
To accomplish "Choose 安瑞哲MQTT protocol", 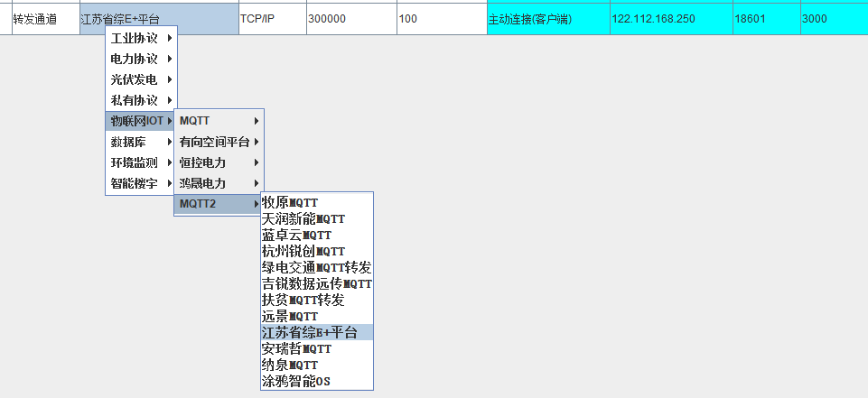I will coord(317,348).
